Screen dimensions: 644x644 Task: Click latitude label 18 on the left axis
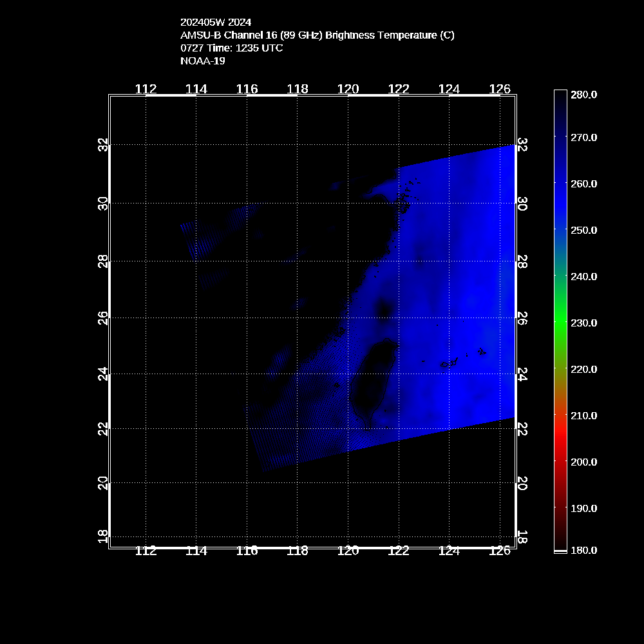pyautogui.click(x=102, y=536)
